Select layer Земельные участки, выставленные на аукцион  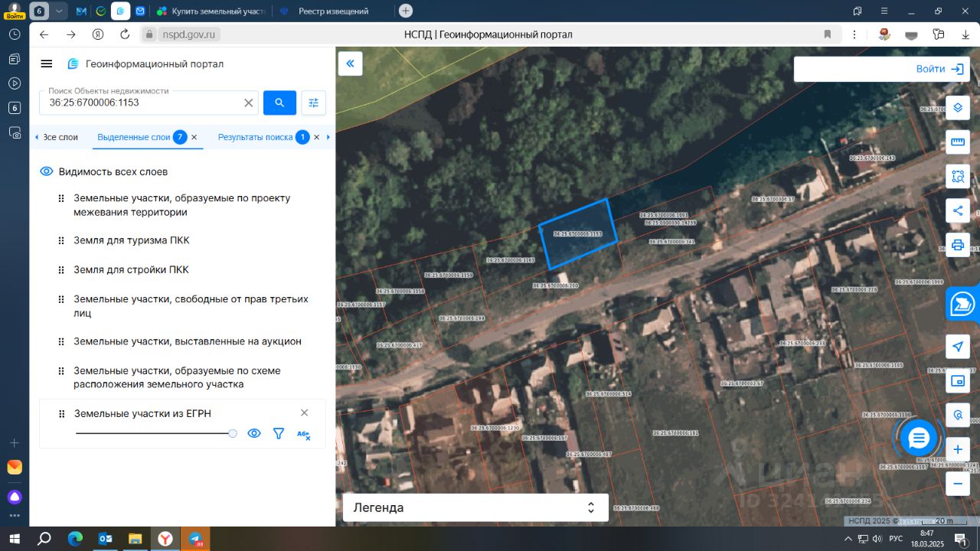click(x=188, y=341)
